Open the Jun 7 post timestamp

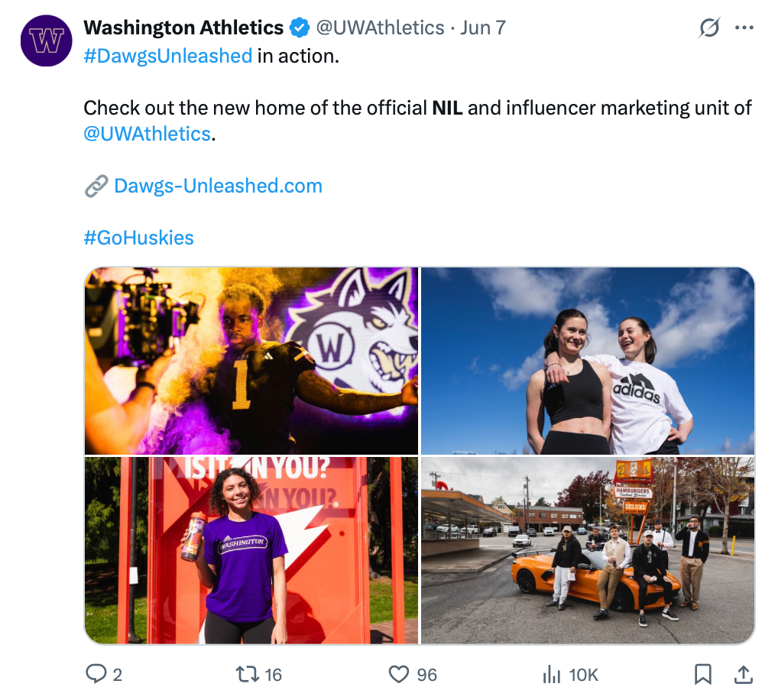(483, 28)
